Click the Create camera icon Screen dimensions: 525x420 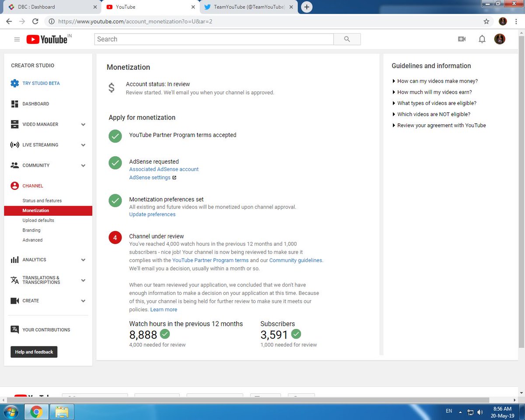coord(14,301)
